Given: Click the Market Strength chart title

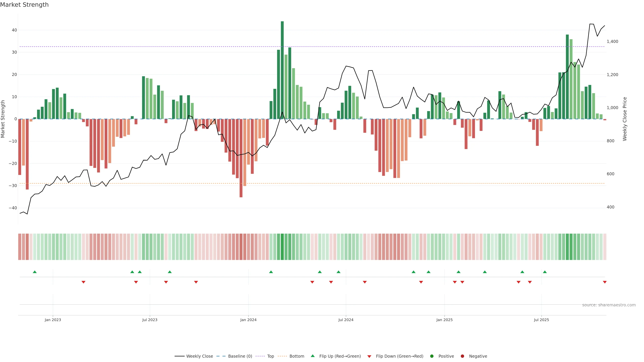Looking at the screenshot, I should (24, 5).
